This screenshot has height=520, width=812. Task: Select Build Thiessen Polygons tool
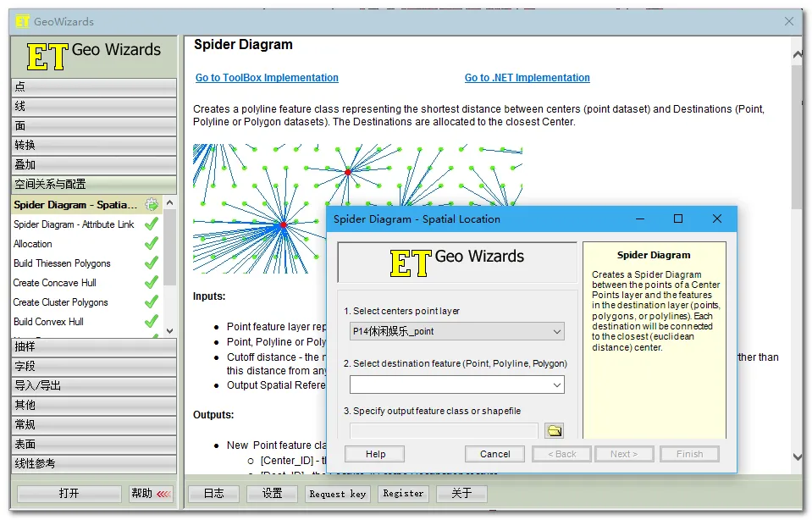[62, 263]
